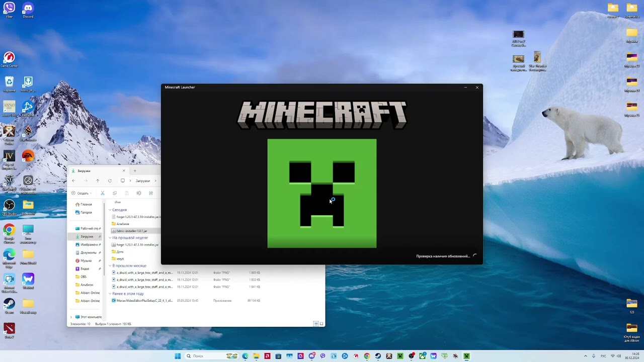
Task: Open the Viber desktop shortcut
Action: pos(9,10)
